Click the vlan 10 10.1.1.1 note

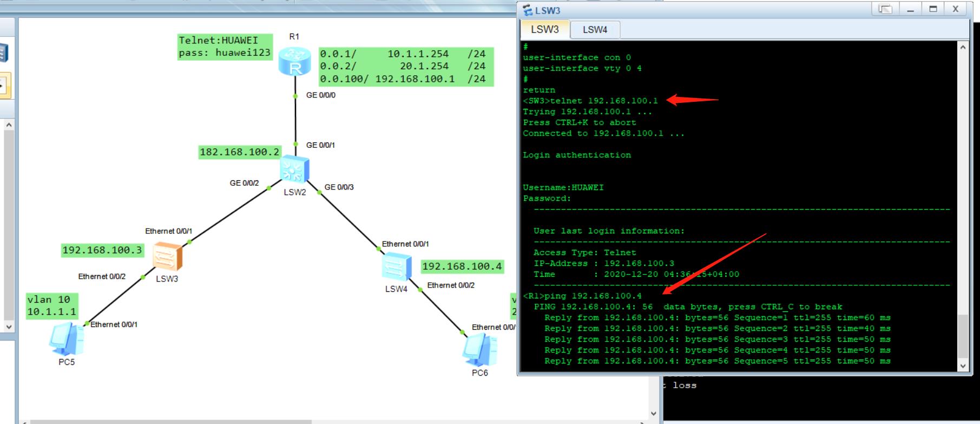(52, 306)
